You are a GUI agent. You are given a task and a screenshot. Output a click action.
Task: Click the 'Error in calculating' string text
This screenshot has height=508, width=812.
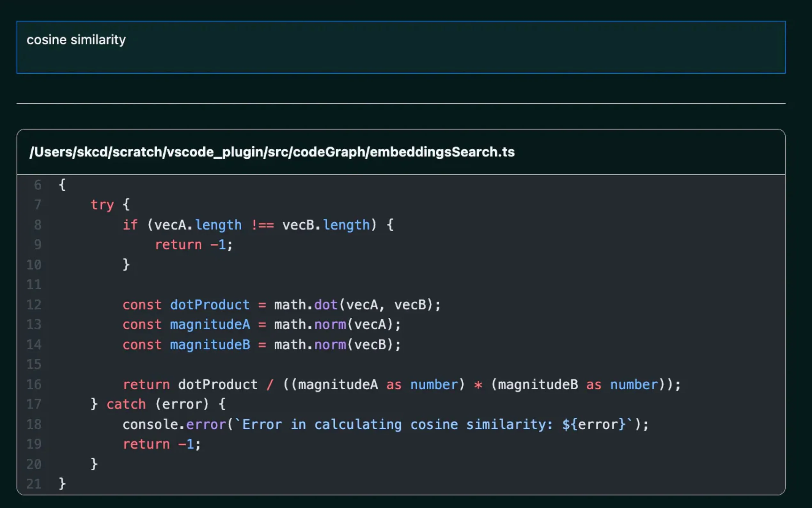click(x=322, y=424)
